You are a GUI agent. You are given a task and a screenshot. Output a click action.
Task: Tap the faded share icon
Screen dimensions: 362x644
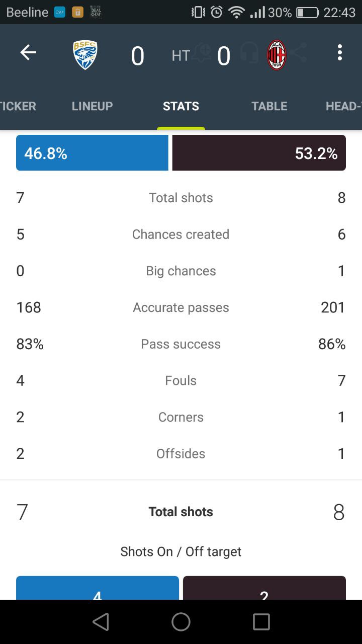pyautogui.click(x=299, y=53)
